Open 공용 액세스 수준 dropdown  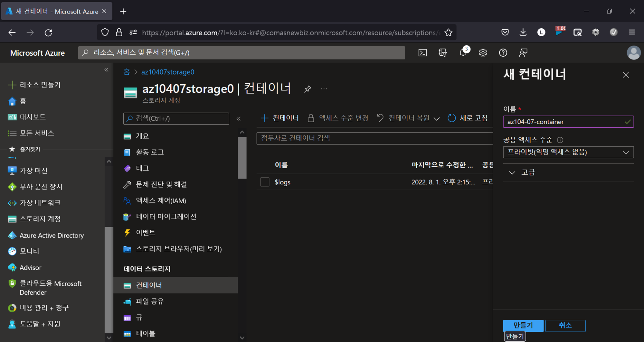click(568, 152)
